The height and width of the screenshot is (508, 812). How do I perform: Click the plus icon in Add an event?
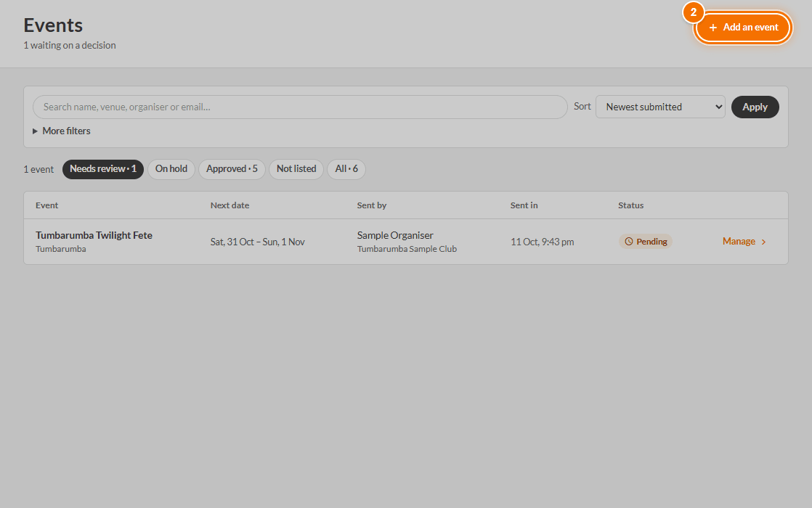713,28
